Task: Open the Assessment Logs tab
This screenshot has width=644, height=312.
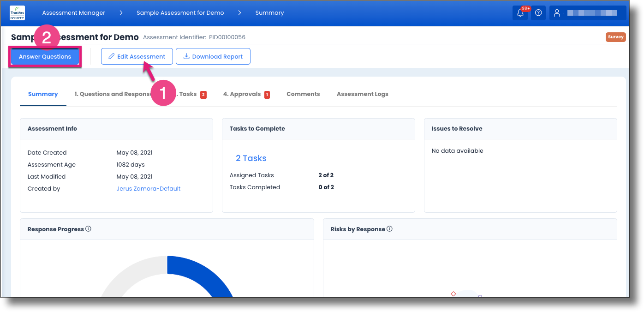Action: click(x=363, y=94)
